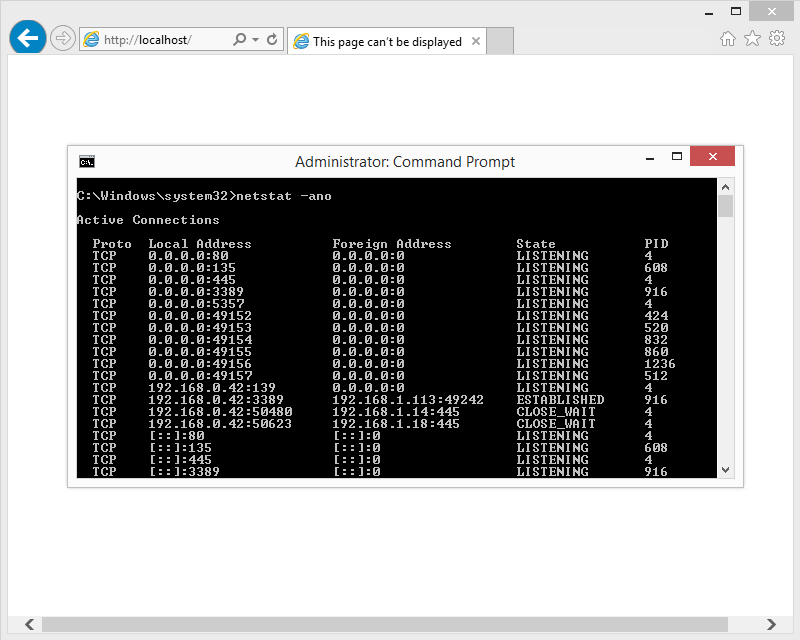Viewport: 800px width, 640px height.
Task: Click the '0.0.0.0:49156' local address
Action: [x=200, y=364]
